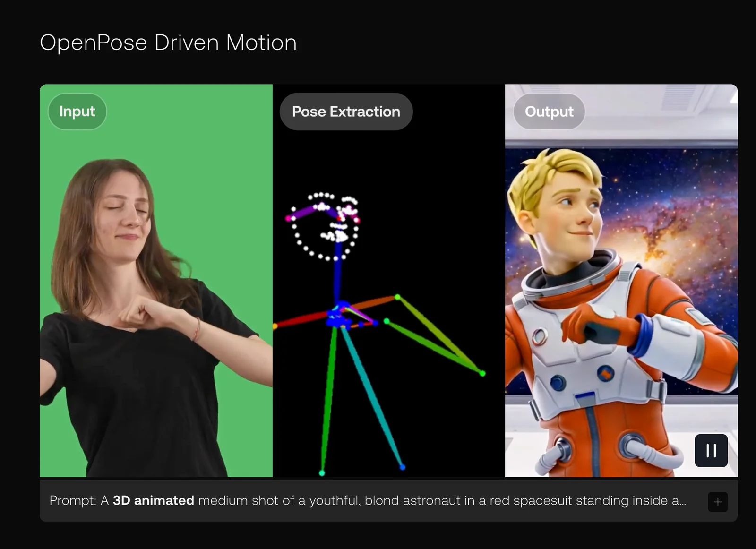Click the Output label badge
Viewport: 756px width, 549px height.
(x=549, y=112)
